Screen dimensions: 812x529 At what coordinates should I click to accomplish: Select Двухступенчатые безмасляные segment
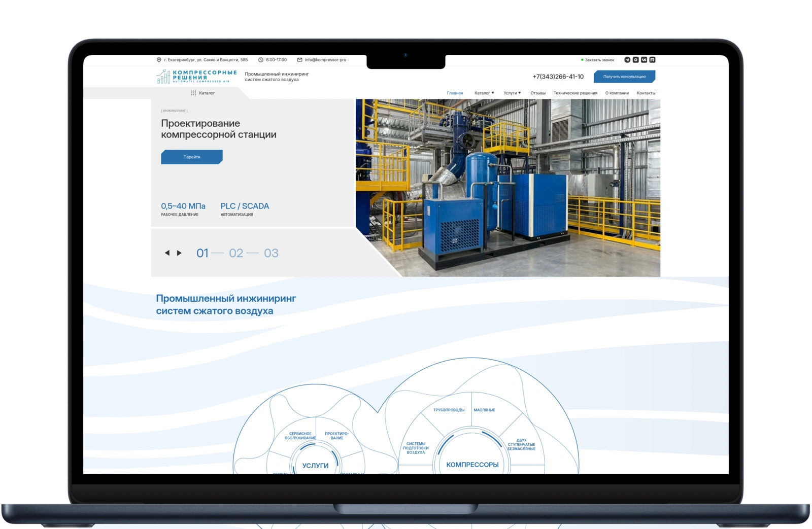[521, 445]
